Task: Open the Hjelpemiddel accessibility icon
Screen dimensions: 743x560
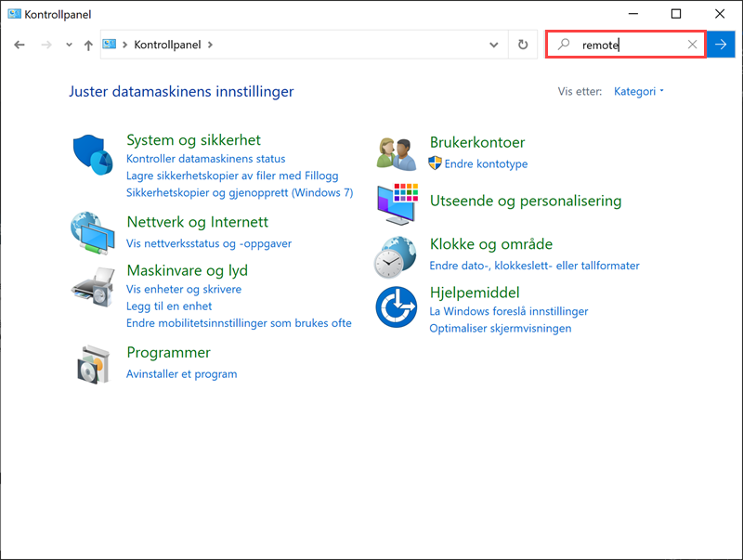Action: pyautogui.click(x=397, y=306)
